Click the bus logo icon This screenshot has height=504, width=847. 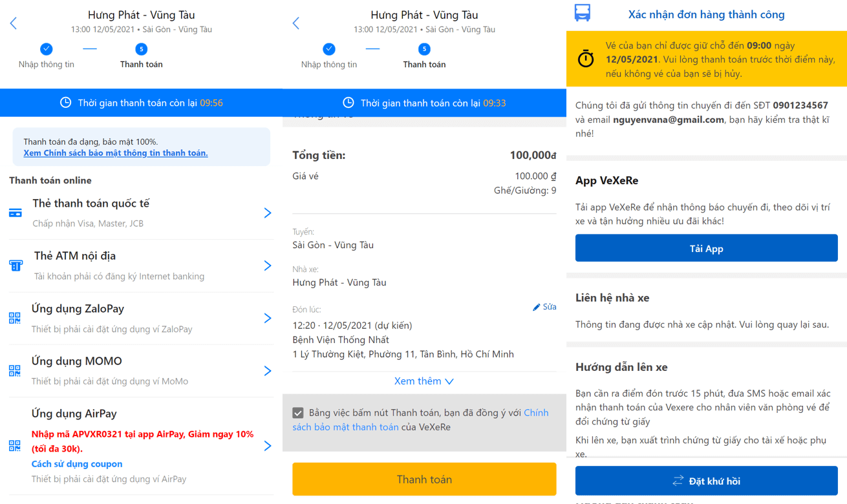pos(583,13)
